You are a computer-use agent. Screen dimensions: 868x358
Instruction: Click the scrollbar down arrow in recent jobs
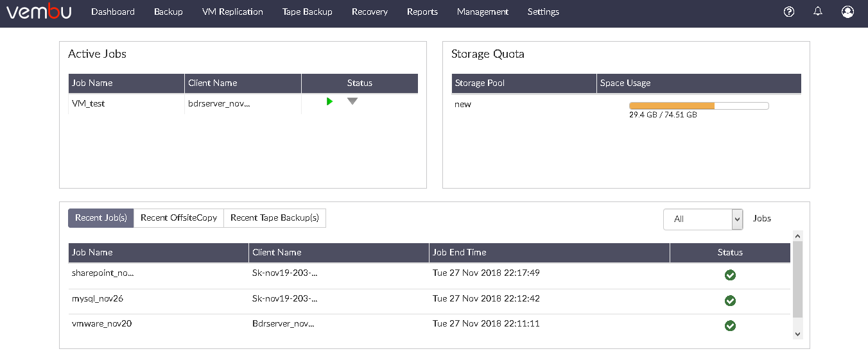pos(797,334)
